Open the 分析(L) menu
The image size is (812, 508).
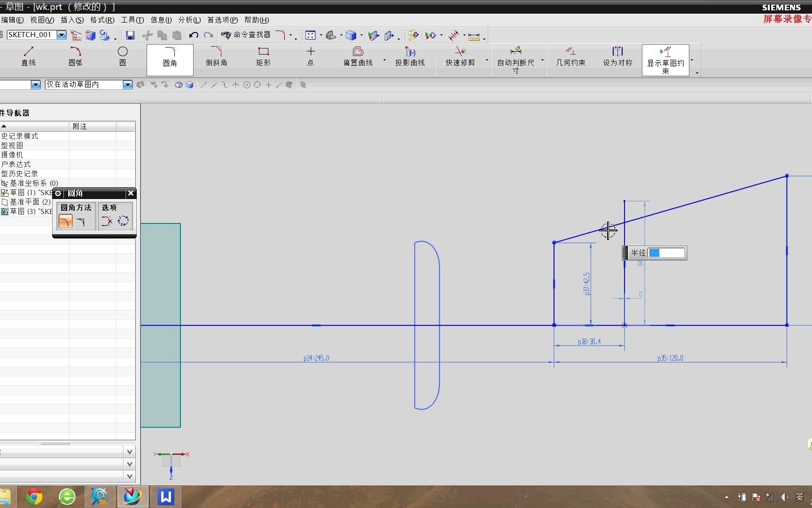(x=189, y=20)
